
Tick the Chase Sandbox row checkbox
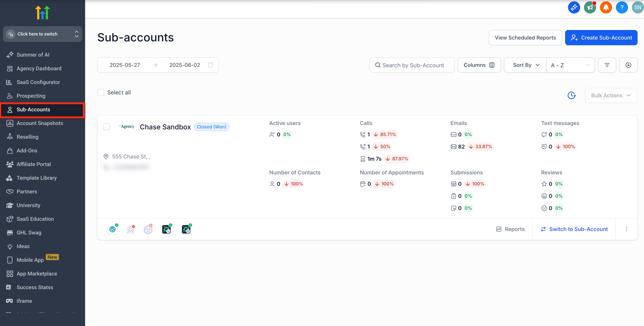106,127
